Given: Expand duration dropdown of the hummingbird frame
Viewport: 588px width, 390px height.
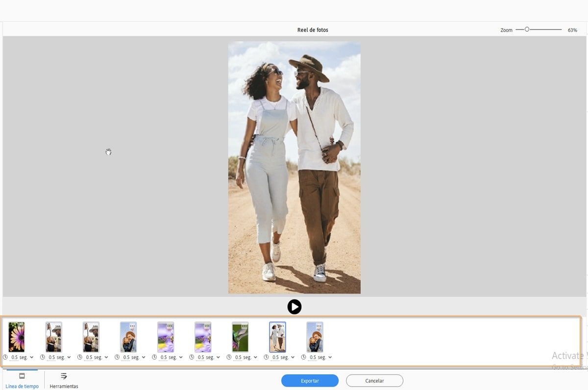Looking at the screenshot, I should (x=255, y=358).
